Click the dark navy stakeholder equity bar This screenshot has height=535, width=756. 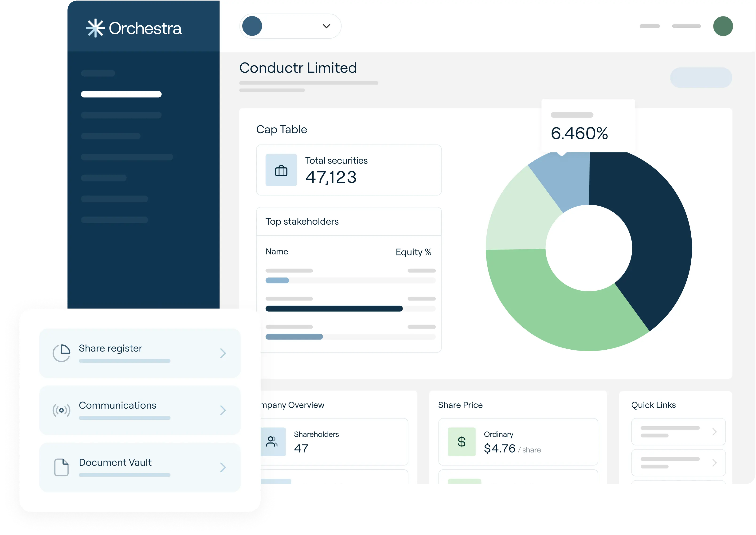(334, 309)
